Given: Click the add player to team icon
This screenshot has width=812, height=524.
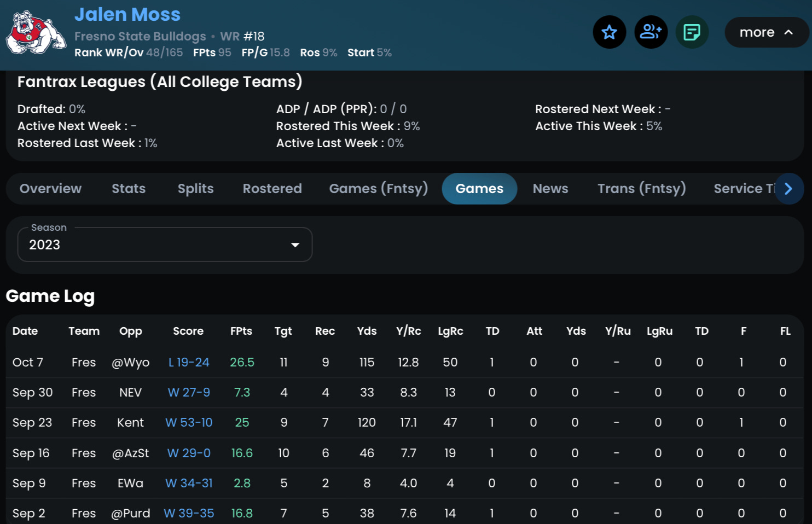Looking at the screenshot, I should pyautogui.click(x=651, y=32).
